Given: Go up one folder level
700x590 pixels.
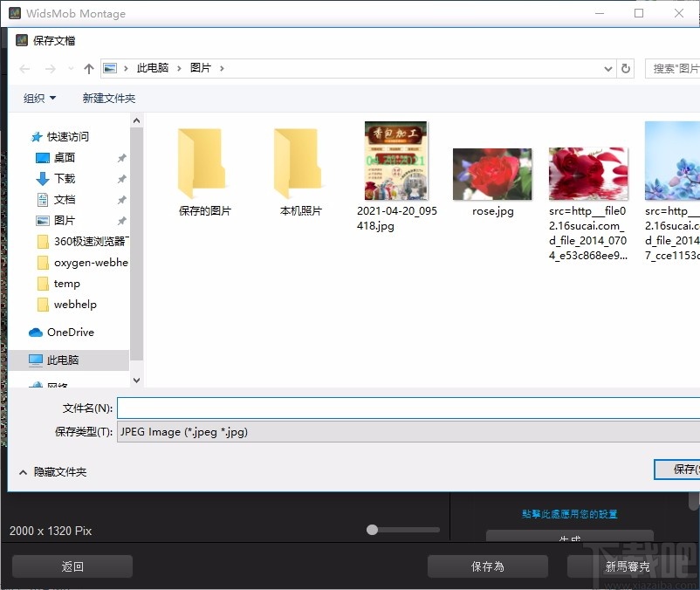Looking at the screenshot, I should [88, 68].
